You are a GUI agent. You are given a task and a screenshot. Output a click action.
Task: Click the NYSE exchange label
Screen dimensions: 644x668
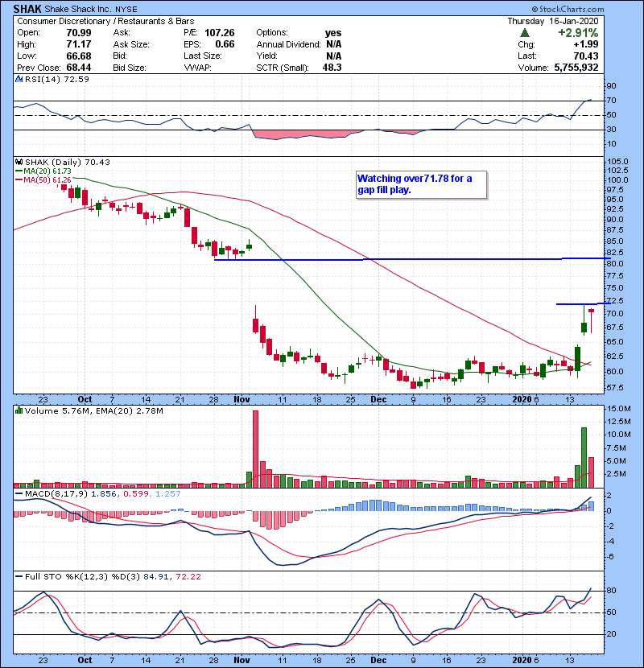(x=126, y=10)
